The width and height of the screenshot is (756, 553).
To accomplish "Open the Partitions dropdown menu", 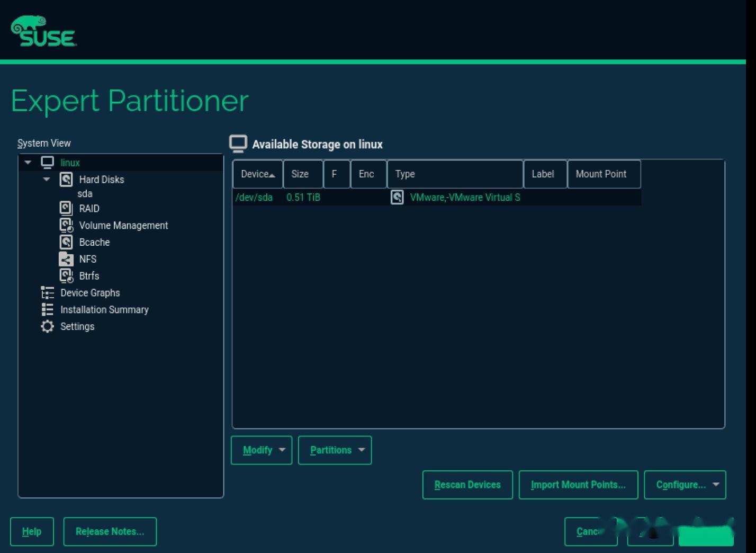I will point(335,450).
